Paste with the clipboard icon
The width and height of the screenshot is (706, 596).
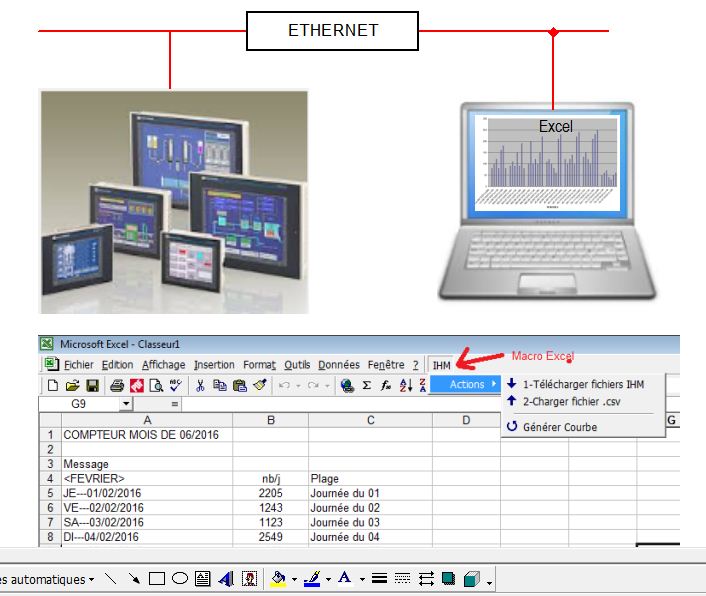click(x=240, y=385)
